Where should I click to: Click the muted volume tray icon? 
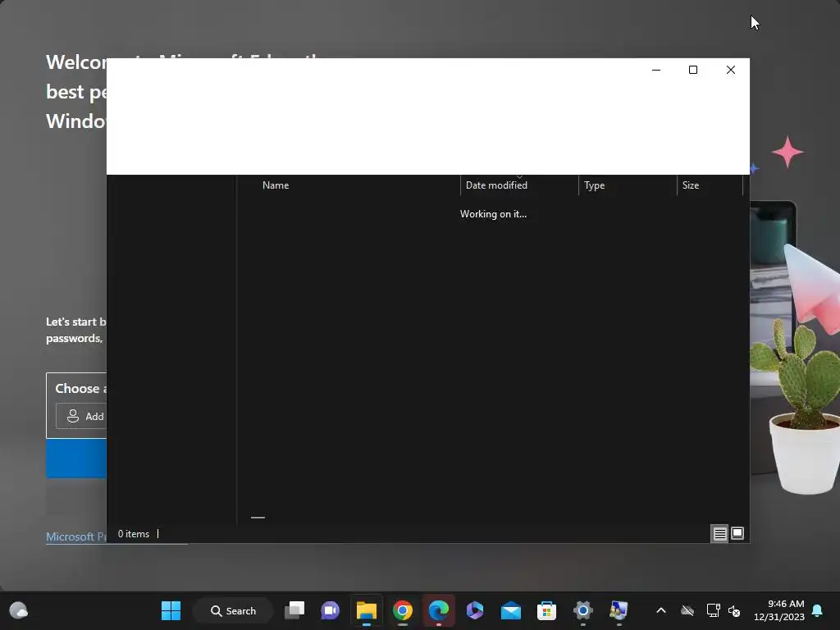[734, 610]
